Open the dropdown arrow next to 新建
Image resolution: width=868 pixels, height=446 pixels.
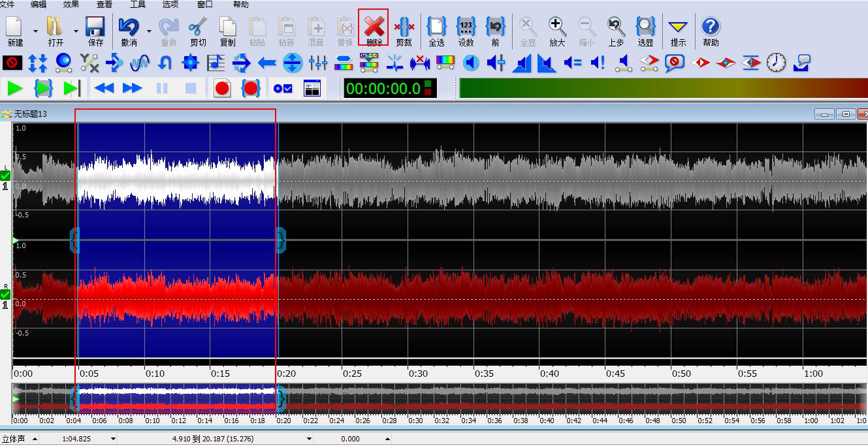[35, 31]
